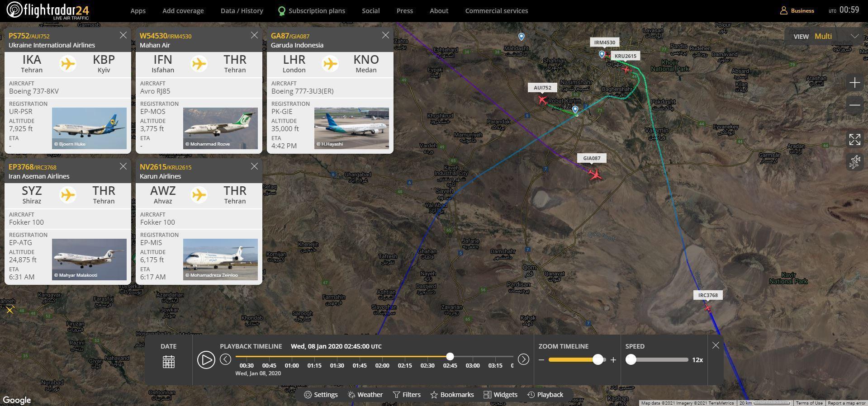This screenshot has width=868, height=406.
Task: Open the About menu
Action: (x=439, y=10)
